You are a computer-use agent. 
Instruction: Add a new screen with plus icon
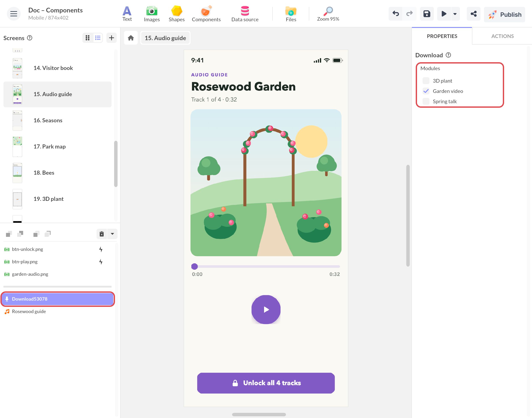[111, 38]
